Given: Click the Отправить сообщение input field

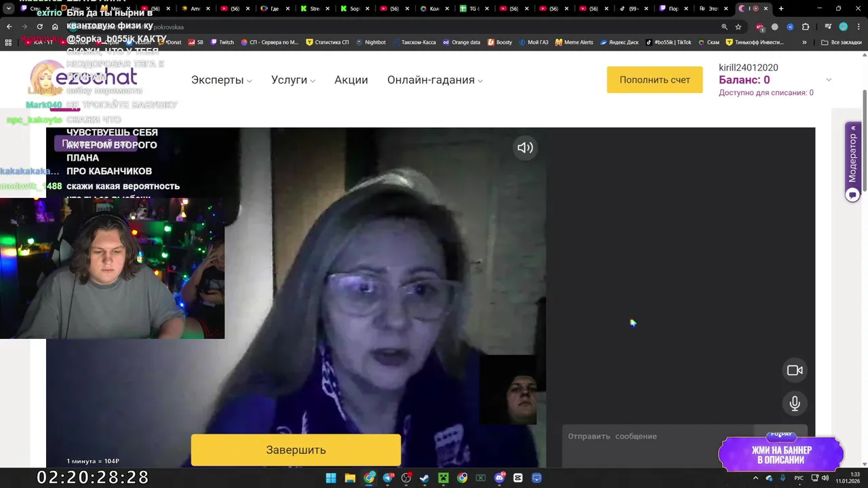Looking at the screenshot, I should click(658, 436).
